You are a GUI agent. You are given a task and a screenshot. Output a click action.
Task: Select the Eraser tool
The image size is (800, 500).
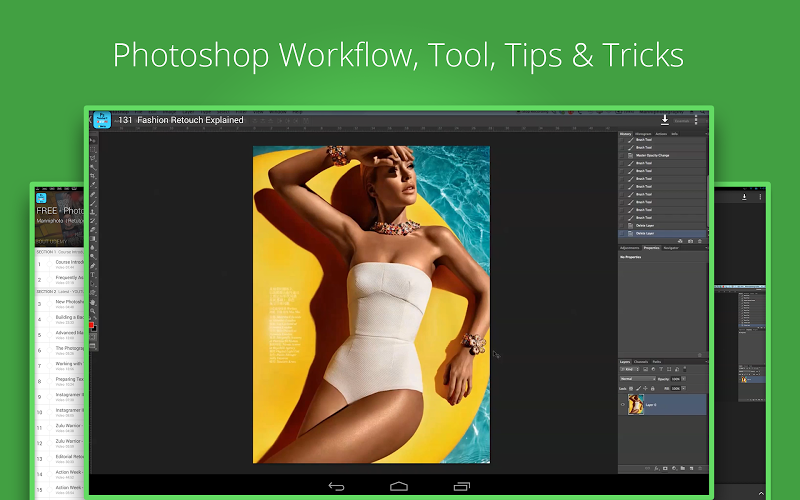tap(93, 230)
